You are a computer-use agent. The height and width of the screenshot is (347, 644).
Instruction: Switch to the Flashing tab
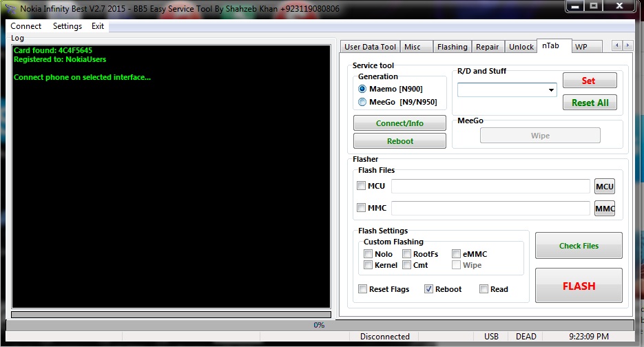click(x=453, y=47)
